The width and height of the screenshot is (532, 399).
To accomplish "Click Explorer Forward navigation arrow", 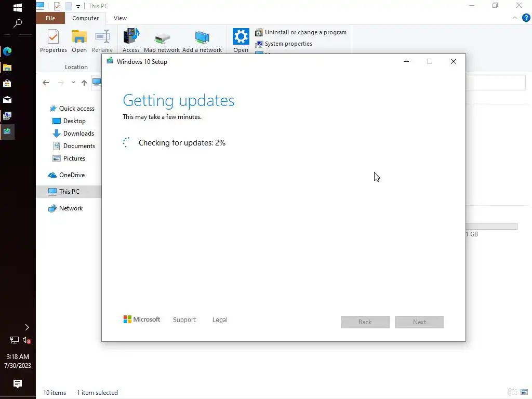I will (61, 83).
